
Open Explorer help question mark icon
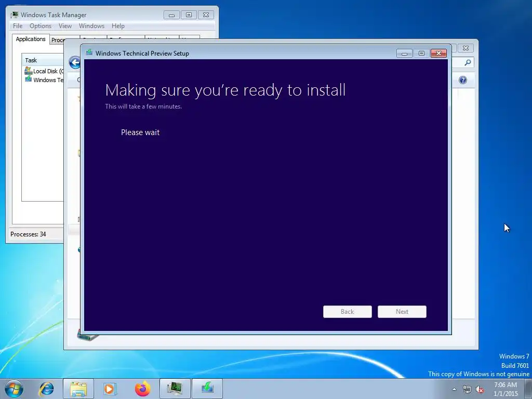click(x=463, y=80)
